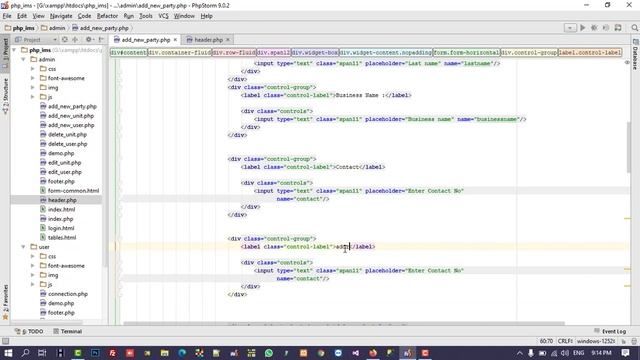Close the add_new_party.php tab
Screen dimensions: 640x360
[x=175, y=40]
